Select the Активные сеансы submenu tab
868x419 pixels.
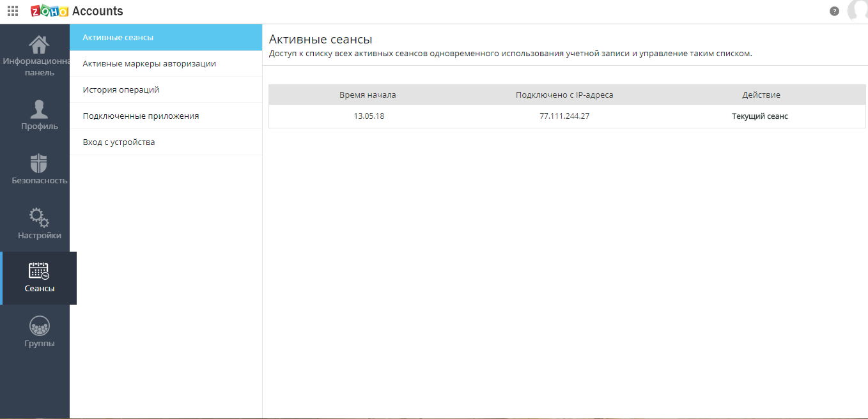(x=166, y=38)
